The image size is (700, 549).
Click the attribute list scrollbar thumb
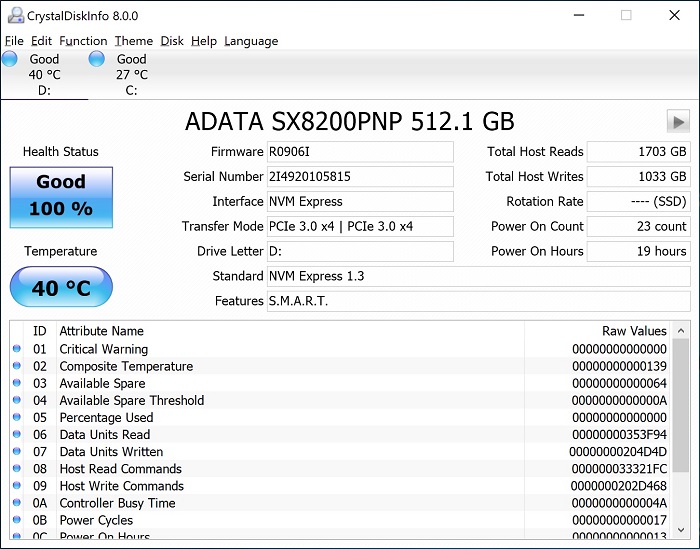(x=681, y=405)
